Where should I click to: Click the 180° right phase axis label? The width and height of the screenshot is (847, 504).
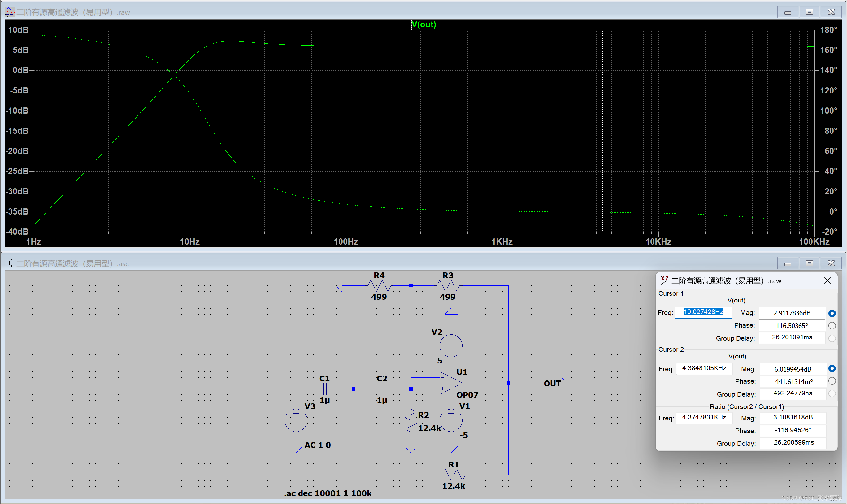click(829, 30)
